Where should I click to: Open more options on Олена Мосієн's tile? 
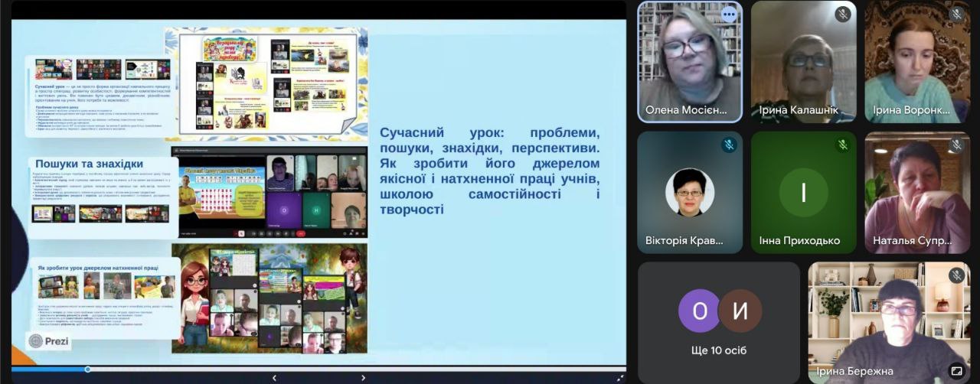728,15
